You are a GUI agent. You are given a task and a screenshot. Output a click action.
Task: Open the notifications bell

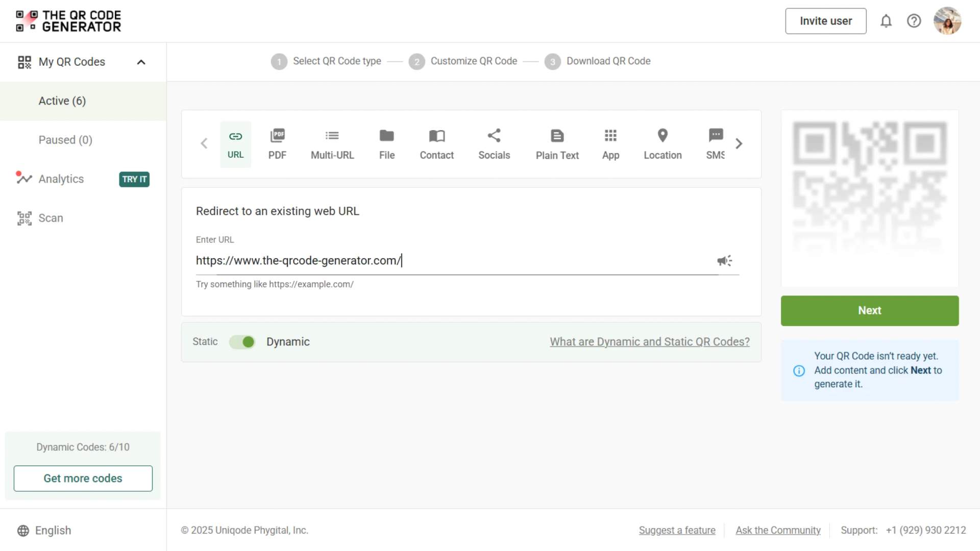[x=886, y=21]
